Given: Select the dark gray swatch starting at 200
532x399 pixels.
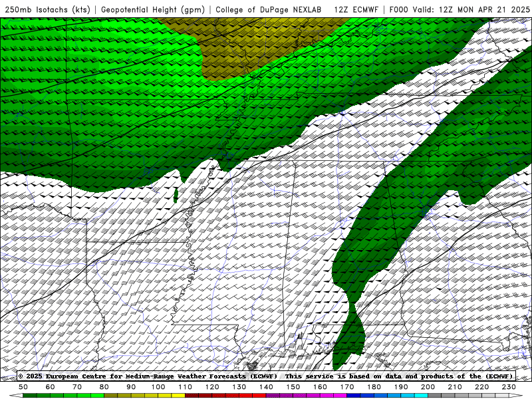Looking at the screenshot, I should point(435,396).
